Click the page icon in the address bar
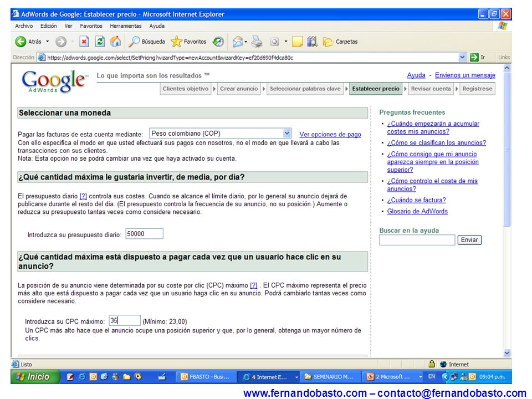 (42, 57)
